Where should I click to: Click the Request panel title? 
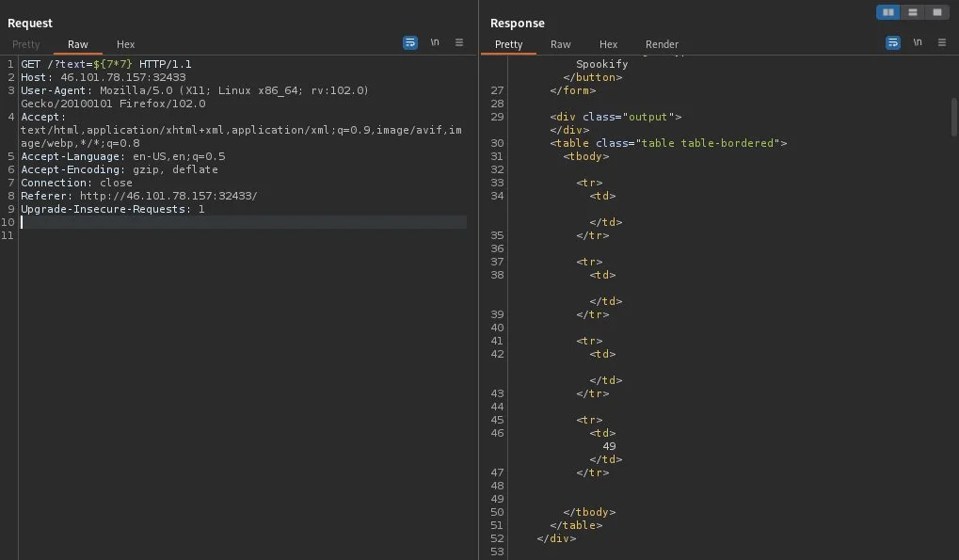[x=30, y=24]
